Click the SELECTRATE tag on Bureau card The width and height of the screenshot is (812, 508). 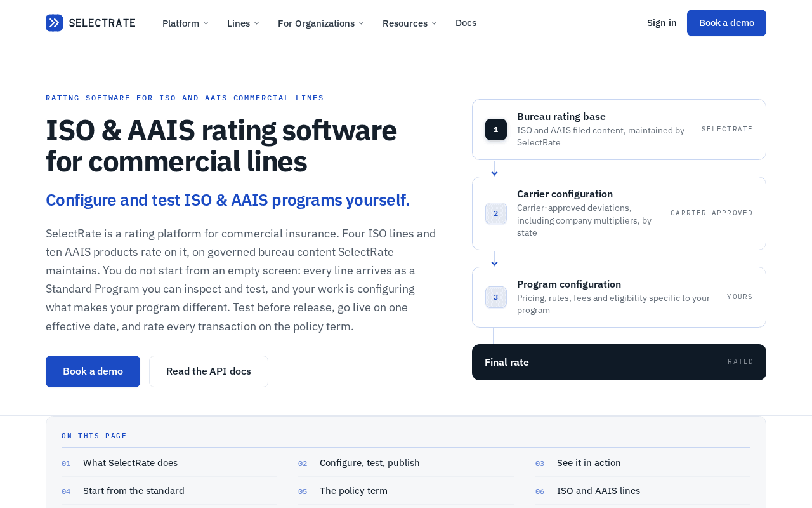click(727, 130)
